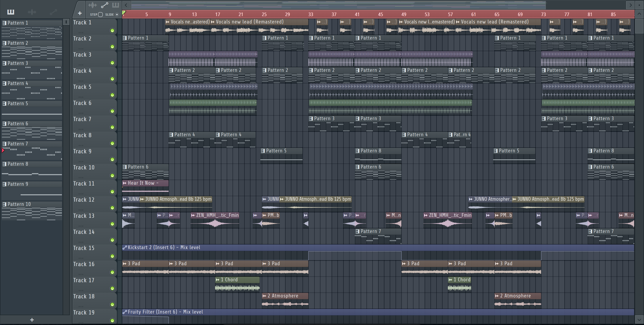Mute Track 17 with its green light
The image size is (644, 325).
(x=112, y=288)
